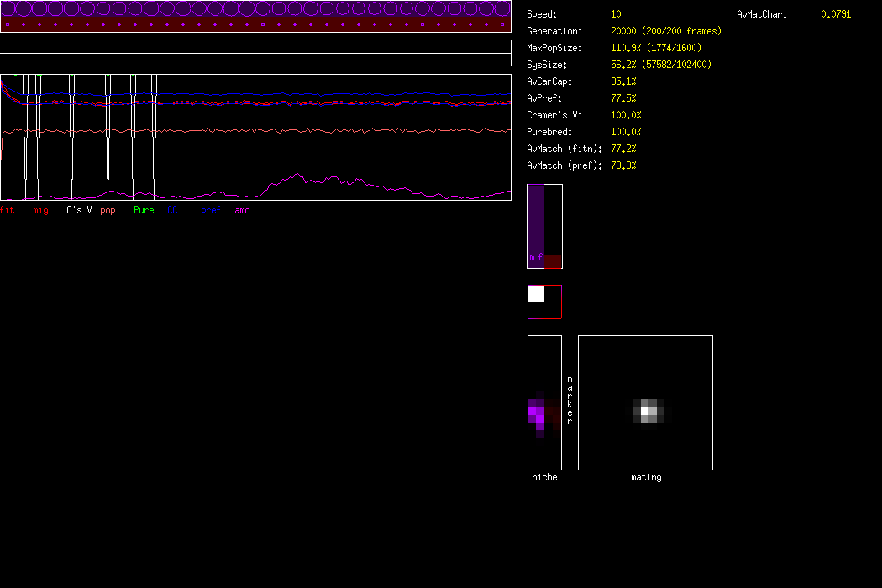This screenshot has width=882, height=588.
Task: Click the 'pop' legend label
Action: coord(108,210)
